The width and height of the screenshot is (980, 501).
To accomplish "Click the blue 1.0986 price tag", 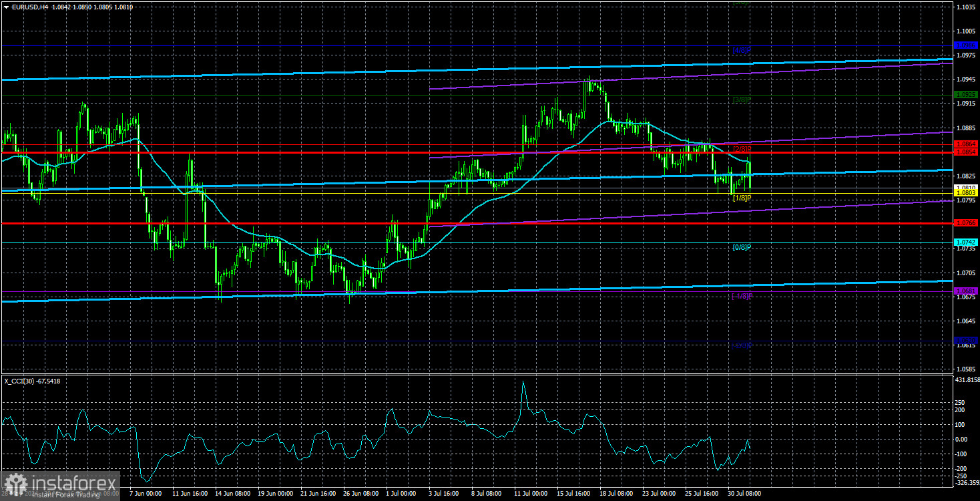I will click(x=966, y=45).
